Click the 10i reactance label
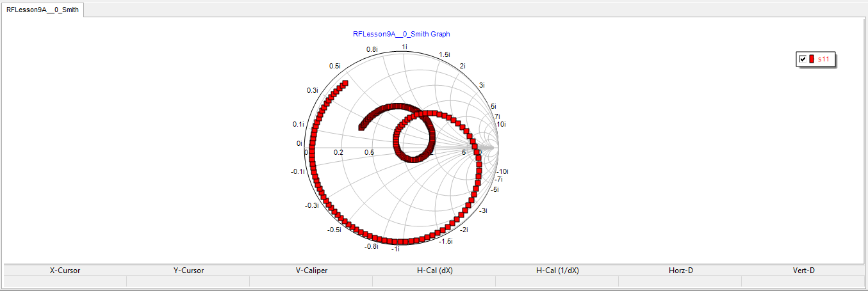The width and height of the screenshot is (868, 291). 502,124
